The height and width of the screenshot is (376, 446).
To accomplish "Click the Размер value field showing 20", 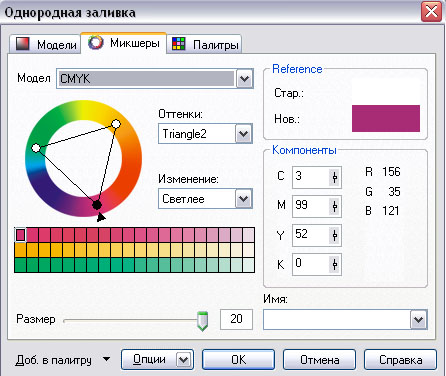I will coord(236,319).
